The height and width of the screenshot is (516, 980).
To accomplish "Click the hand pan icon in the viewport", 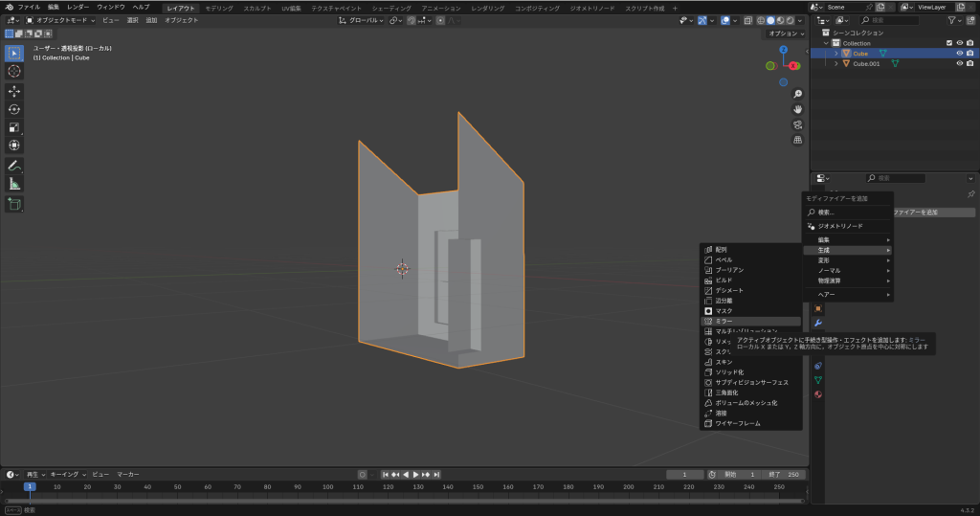I will [797, 109].
